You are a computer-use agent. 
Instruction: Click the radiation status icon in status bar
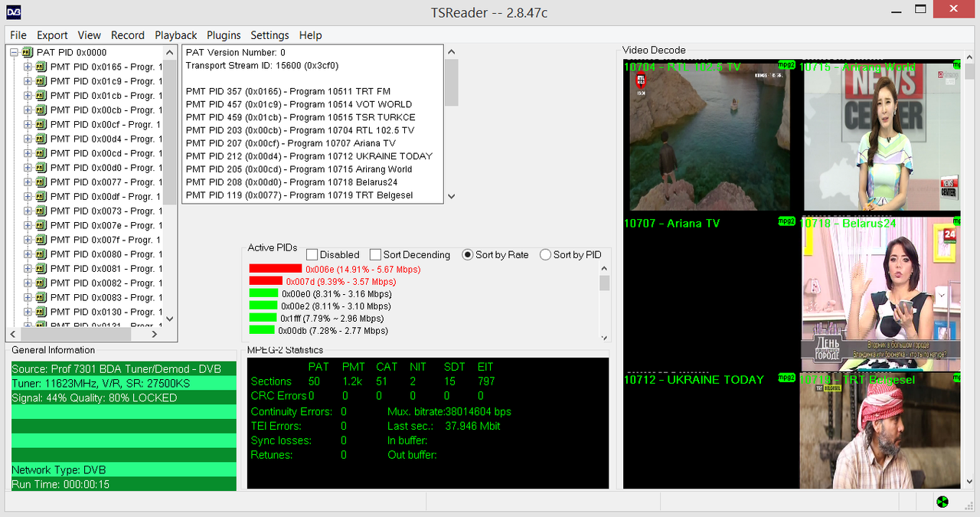942,502
